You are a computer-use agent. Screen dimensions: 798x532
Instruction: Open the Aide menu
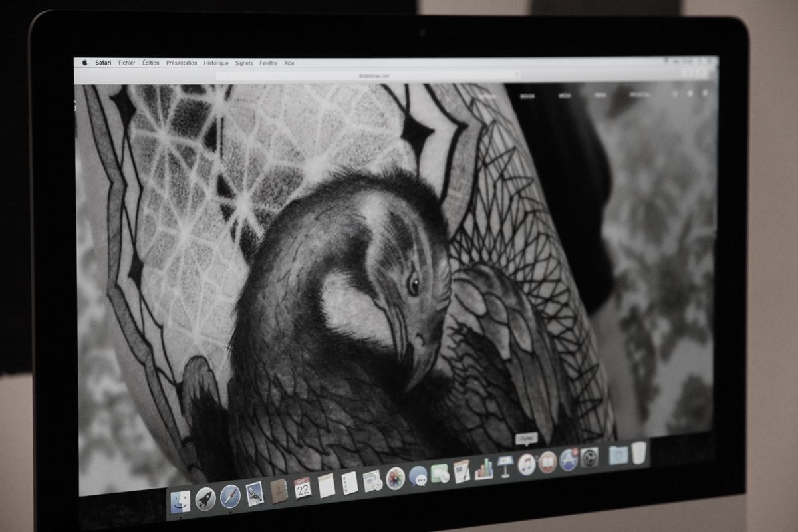click(289, 63)
